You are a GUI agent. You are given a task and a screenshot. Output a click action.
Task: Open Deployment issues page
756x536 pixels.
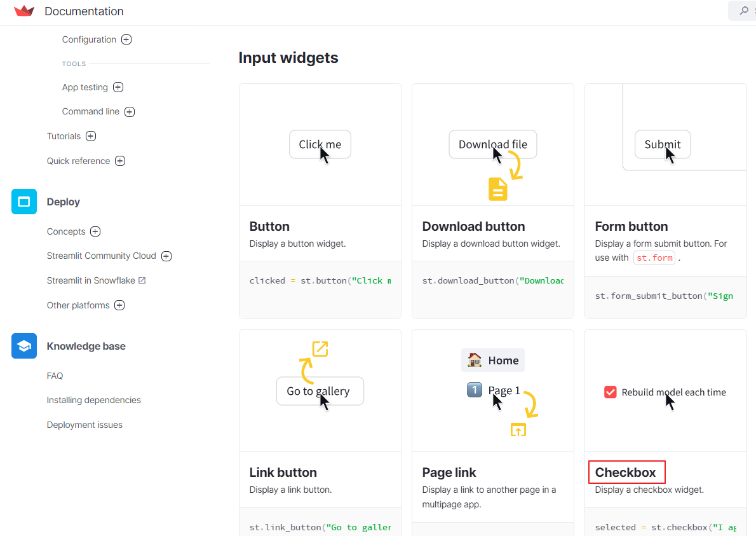pyautogui.click(x=84, y=425)
